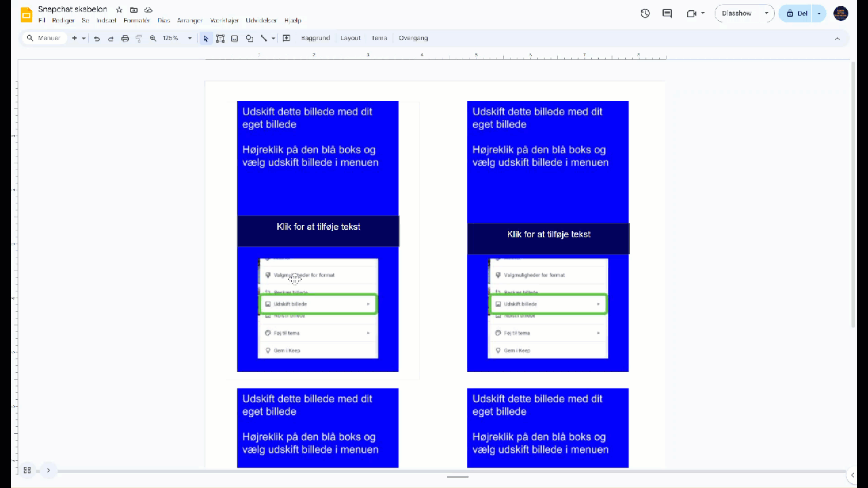Viewport: 868px width, 488px height.
Task: Click the Overgang button
Action: (x=413, y=39)
